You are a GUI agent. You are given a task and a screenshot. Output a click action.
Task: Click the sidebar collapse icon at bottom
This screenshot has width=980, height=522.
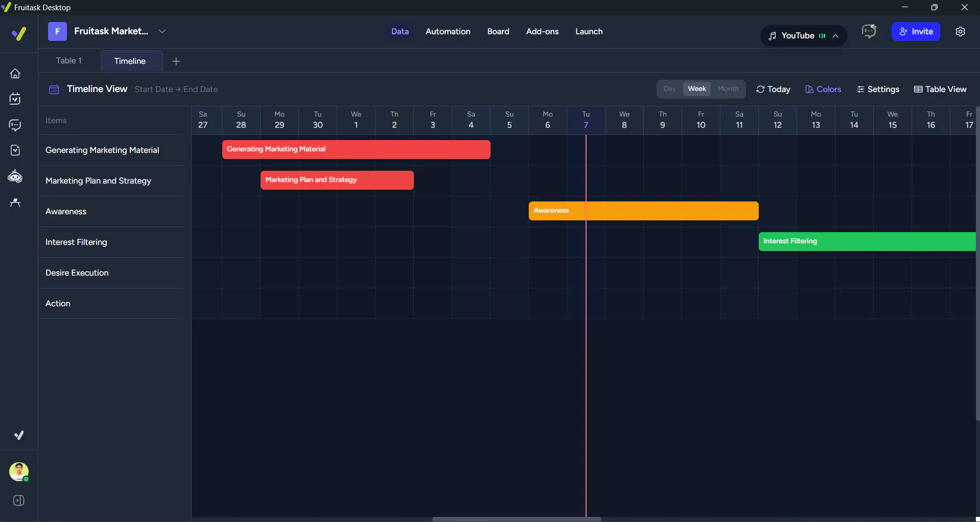coord(19,501)
